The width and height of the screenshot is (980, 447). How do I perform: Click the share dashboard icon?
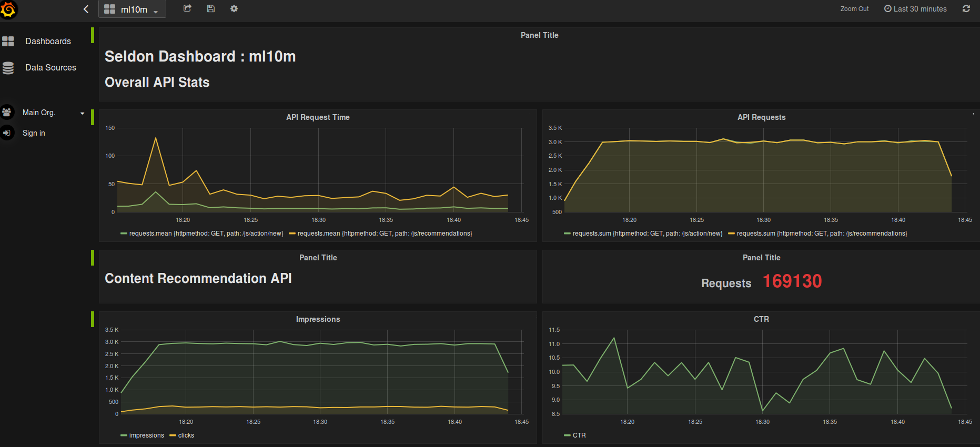(x=187, y=8)
